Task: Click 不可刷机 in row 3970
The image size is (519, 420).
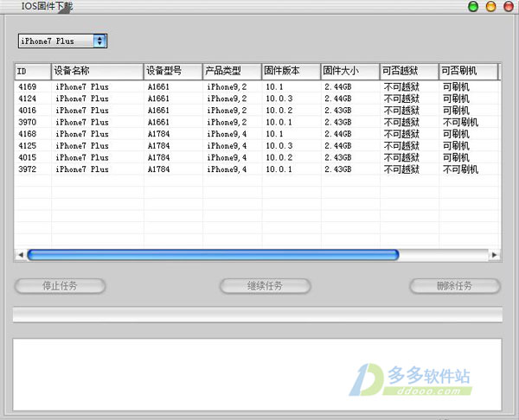Action: click(460, 123)
